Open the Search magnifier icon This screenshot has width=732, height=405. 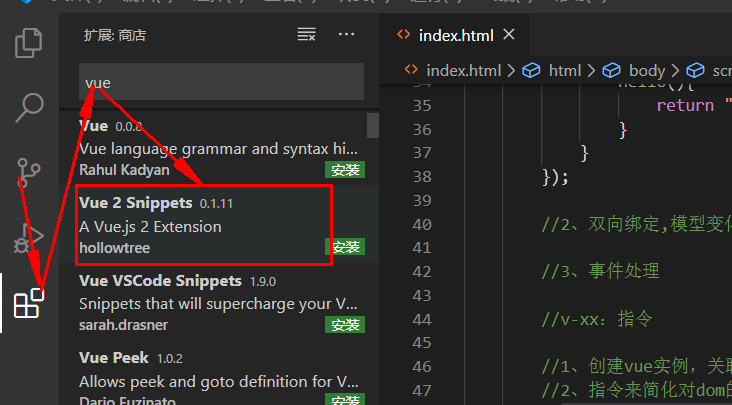[x=29, y=106]
